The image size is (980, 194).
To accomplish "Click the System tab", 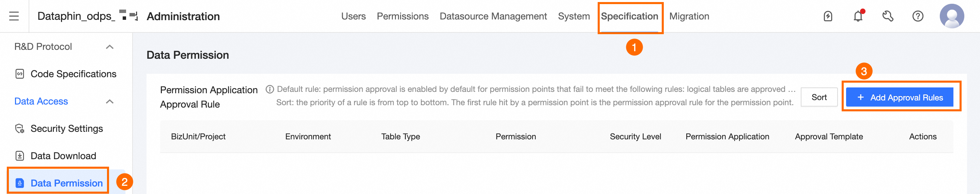I will (574, 16).
